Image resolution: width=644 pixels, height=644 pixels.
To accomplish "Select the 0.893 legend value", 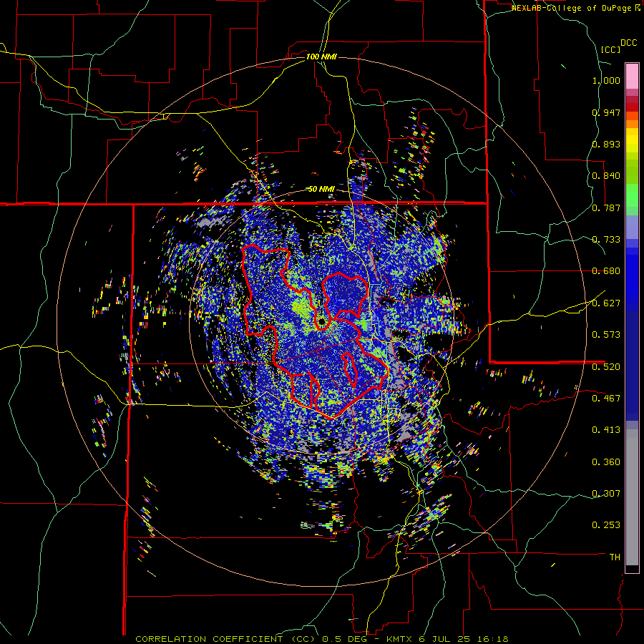I will pyautogui.click(x=606, y=144).
